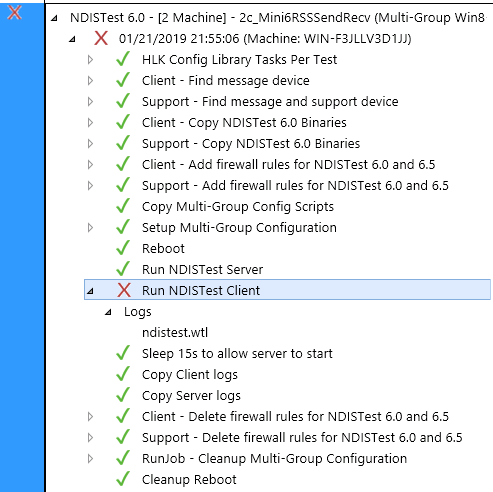
Task: Click red X icon of Run NDISTest Client
Action: (x=124, y=290)
